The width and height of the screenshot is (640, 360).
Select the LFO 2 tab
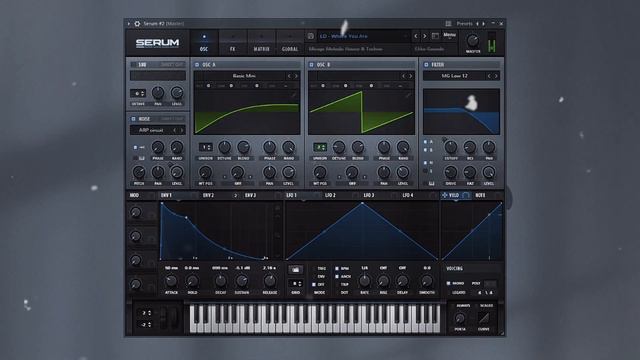330,196
